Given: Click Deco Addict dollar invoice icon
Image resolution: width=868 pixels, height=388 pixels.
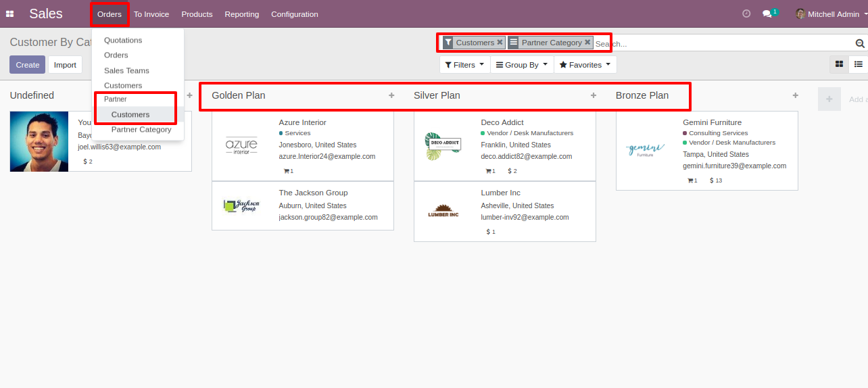Looking at the screenshot, I should [x=510, y=171].
